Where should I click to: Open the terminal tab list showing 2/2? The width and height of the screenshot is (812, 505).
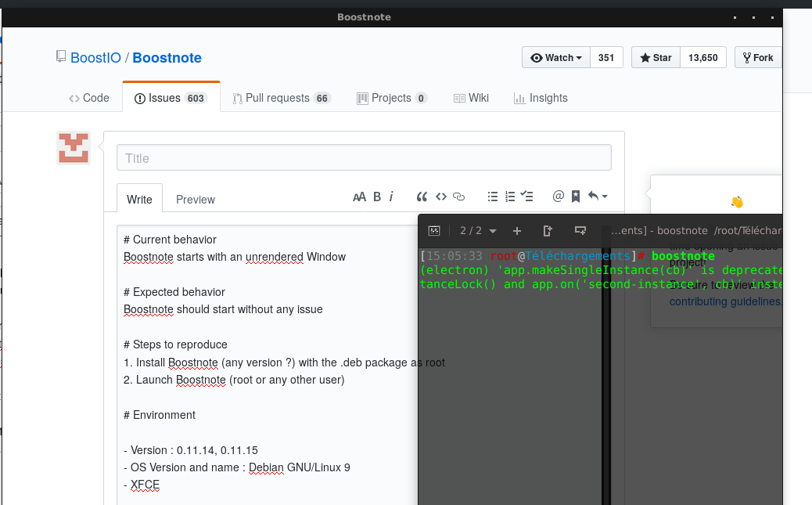pyautogui.click(x=477, y=230)
